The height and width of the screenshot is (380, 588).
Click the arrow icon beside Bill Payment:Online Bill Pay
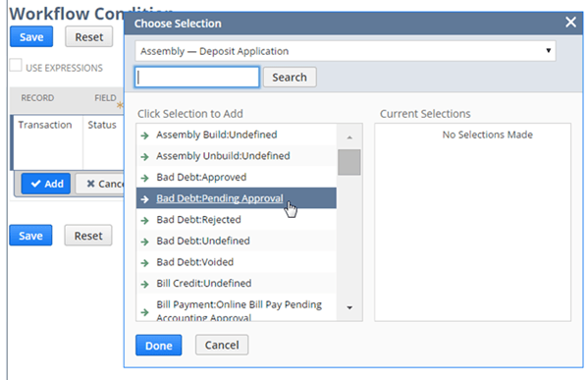tap(144, 311)
